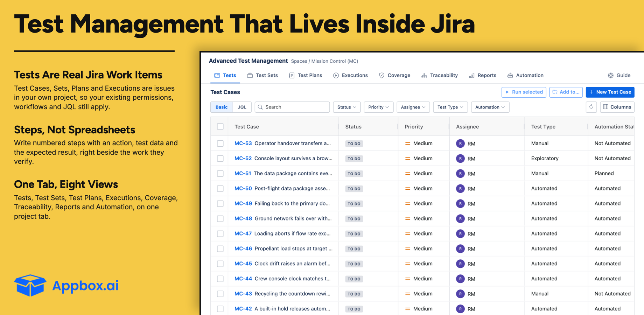
Task: Click the Medium priority icon for MC-45
Action: (407, 264)
